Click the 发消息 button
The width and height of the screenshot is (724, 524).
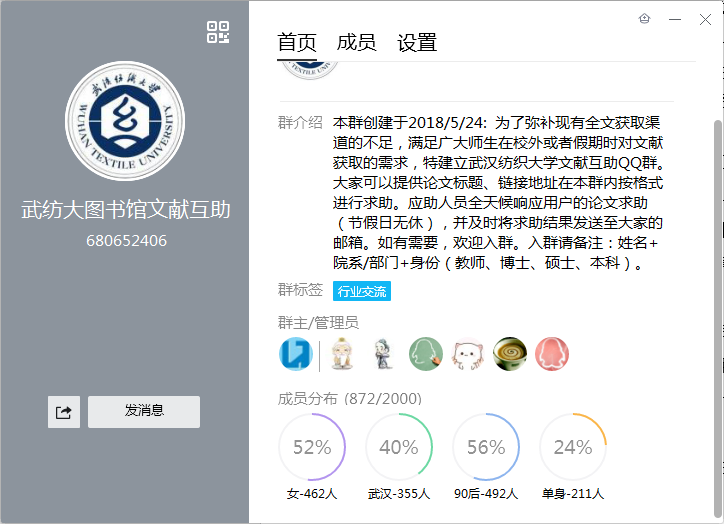pyautogui.click(x=144, y=412)
